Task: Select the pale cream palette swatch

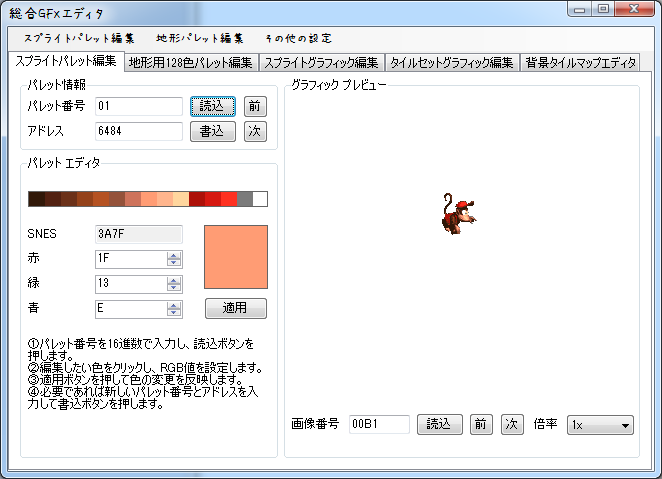Action: click(x=181, y=199)
